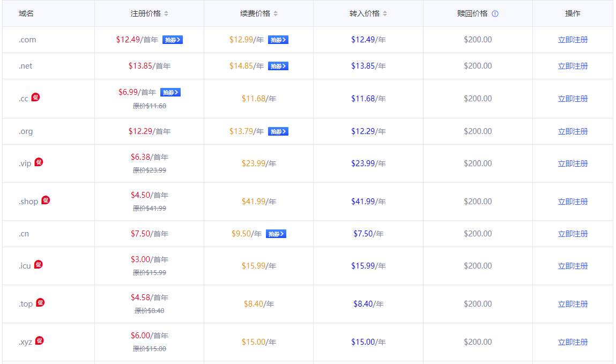Image resolution: width=616 pixels, height=364 pixels.
Task: Click the $4.50/首年 registration price
Action: click(149, 195)
